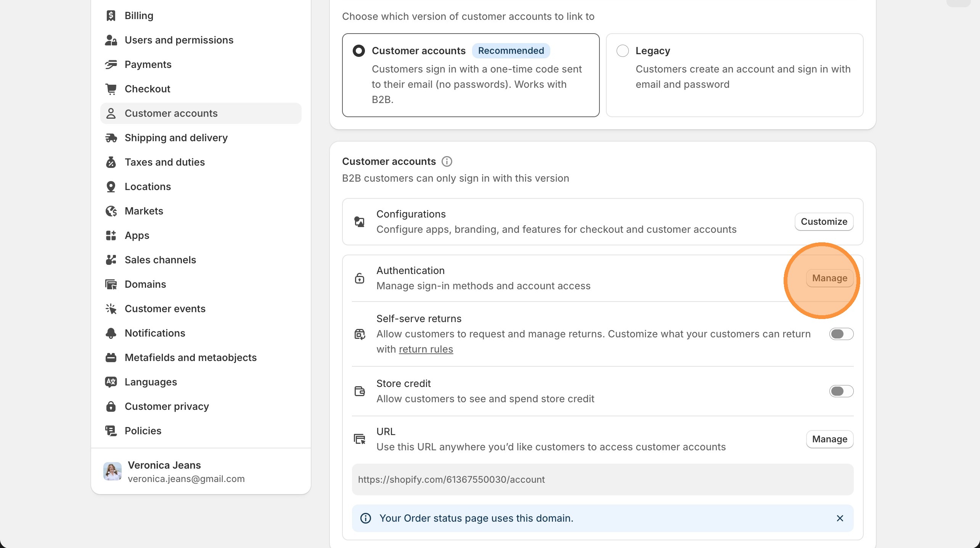This screenshot has width=980, height=548.
Task: Open the return rules link
Action: 426,349
